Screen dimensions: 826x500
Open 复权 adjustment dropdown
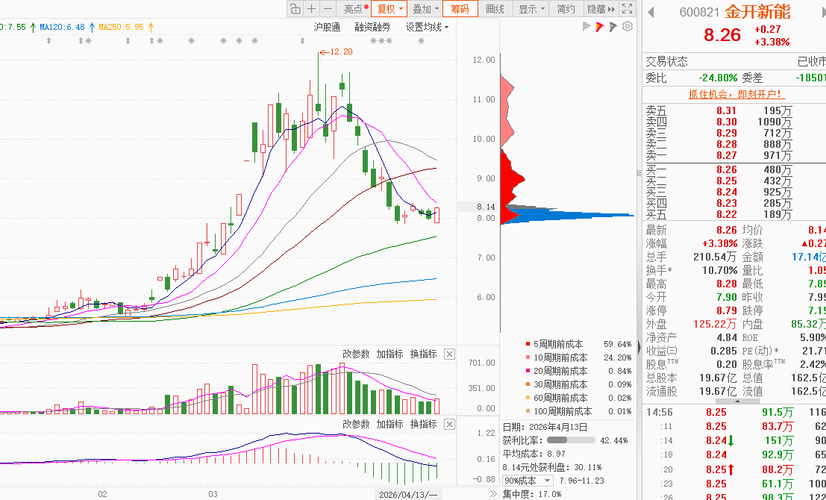389,9
